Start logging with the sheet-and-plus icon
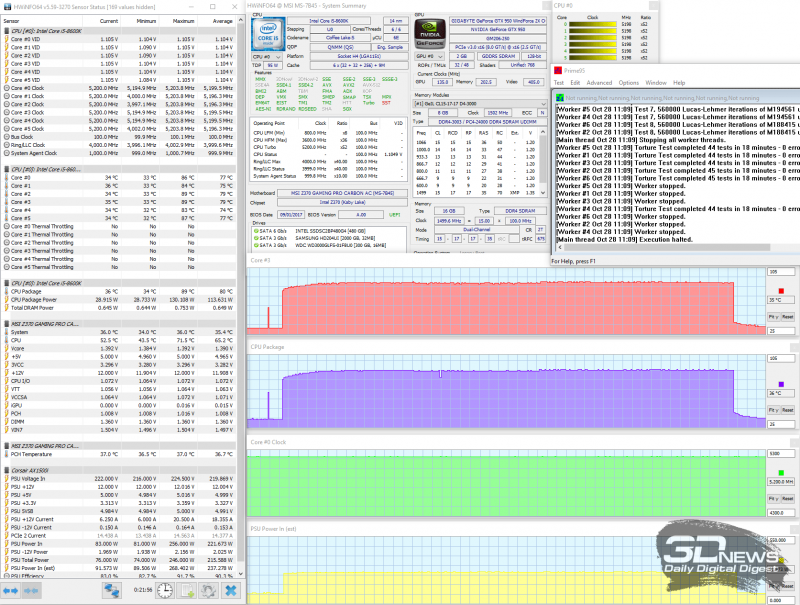800x605 pixels. coord(187,591)
